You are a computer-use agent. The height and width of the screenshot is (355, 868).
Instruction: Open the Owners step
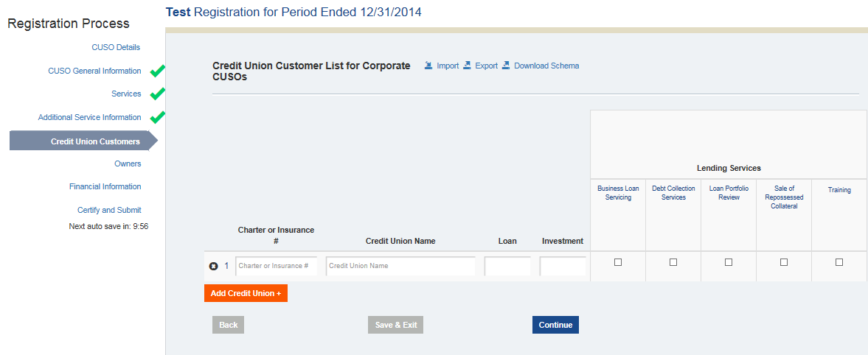click(128, 164)
